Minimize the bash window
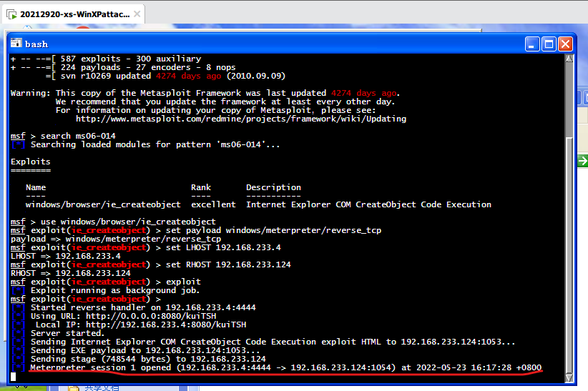The width and height of the screenshot is (588, 391). tap(531, 44)
